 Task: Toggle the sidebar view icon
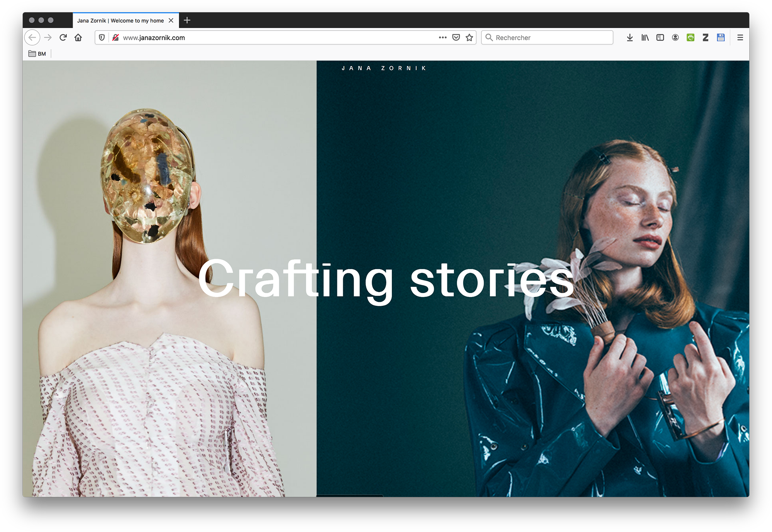pos(660,37)
